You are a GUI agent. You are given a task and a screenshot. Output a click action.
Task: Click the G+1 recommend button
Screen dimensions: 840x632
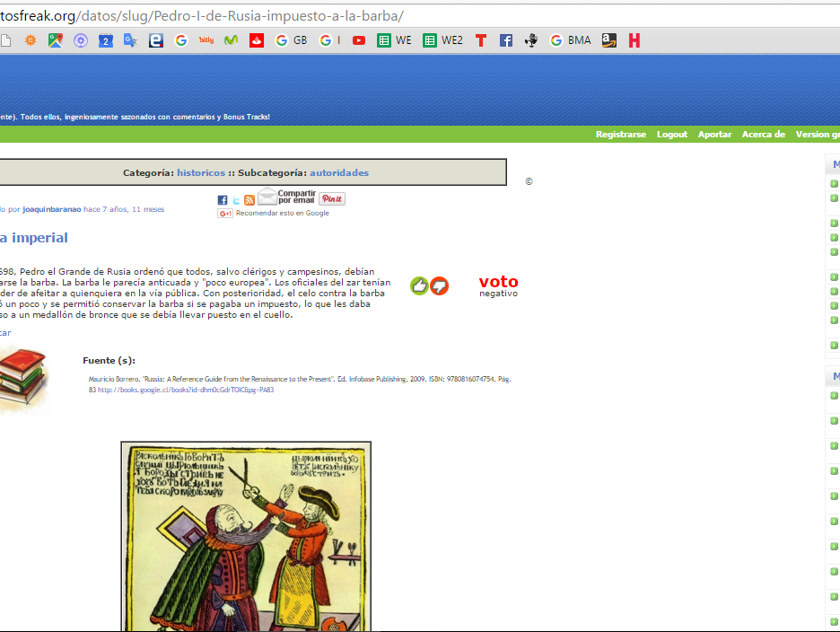225,214
